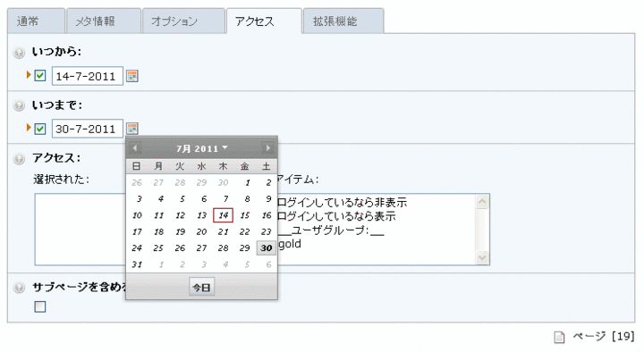Switch to the メタ情報 tab
The width and height of the screenshot is (644, 352).
[x=104, y=21]
